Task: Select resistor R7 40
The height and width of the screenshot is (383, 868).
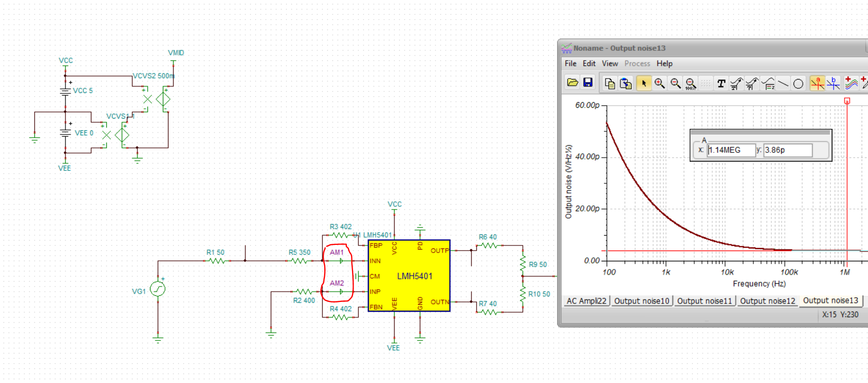Action: (489, 312)
